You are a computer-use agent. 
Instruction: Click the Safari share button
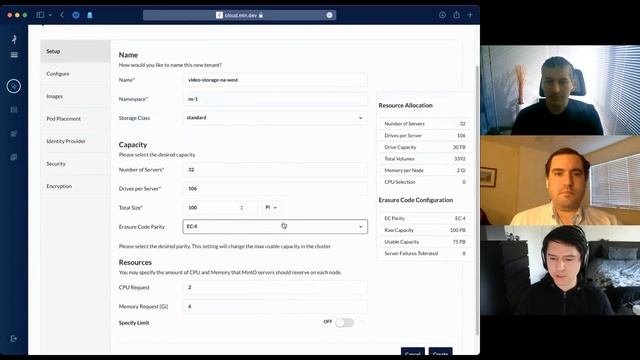[456, 15]
